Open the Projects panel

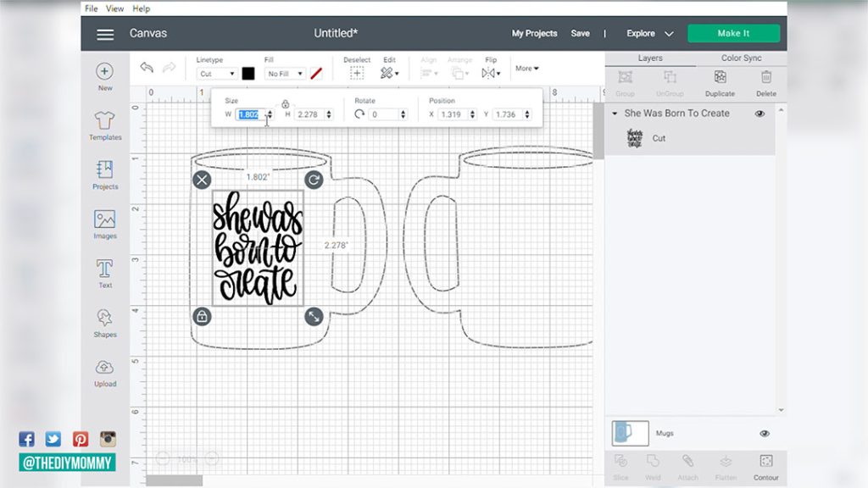tap(104, 175)
